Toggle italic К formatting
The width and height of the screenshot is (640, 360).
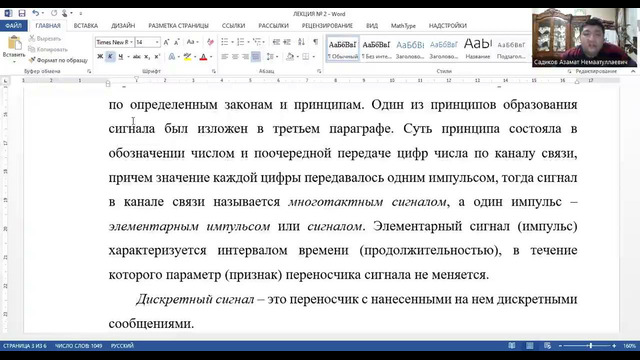pyautogui.click(x=110, y=57)
